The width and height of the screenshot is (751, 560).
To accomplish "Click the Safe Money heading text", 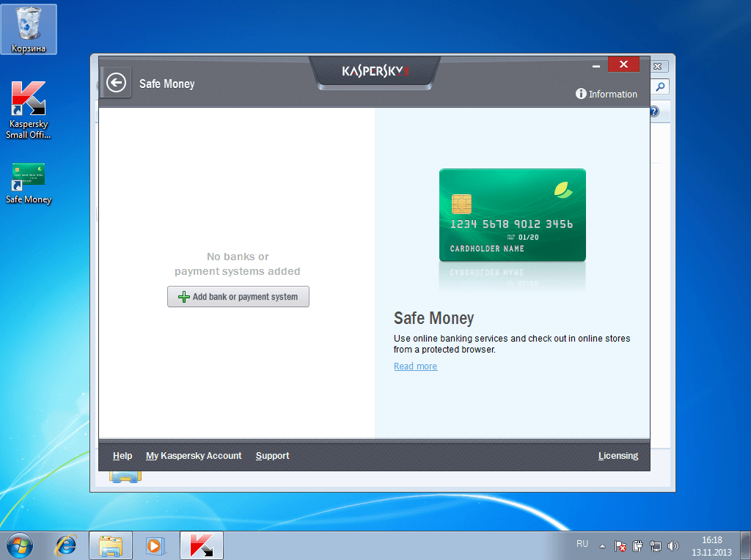I will [434, 318].
